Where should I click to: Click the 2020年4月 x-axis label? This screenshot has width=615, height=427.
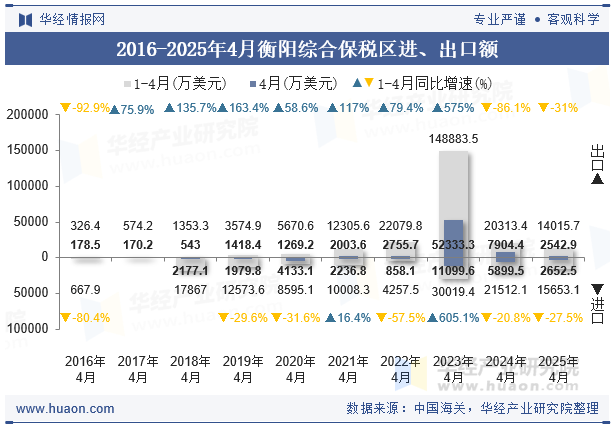pos(295,369)
